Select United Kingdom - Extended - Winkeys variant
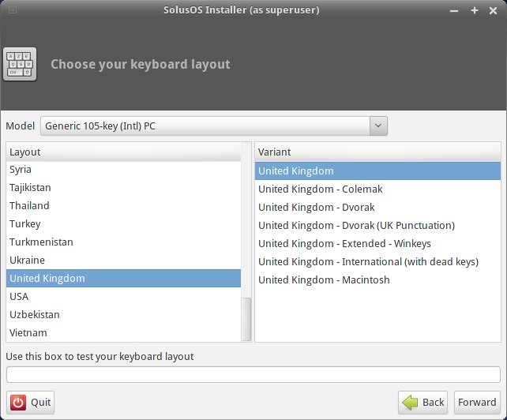 coord(377,243)
